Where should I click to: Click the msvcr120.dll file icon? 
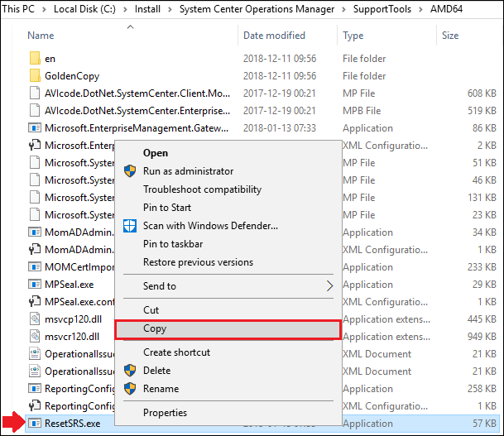click(35, 337)
